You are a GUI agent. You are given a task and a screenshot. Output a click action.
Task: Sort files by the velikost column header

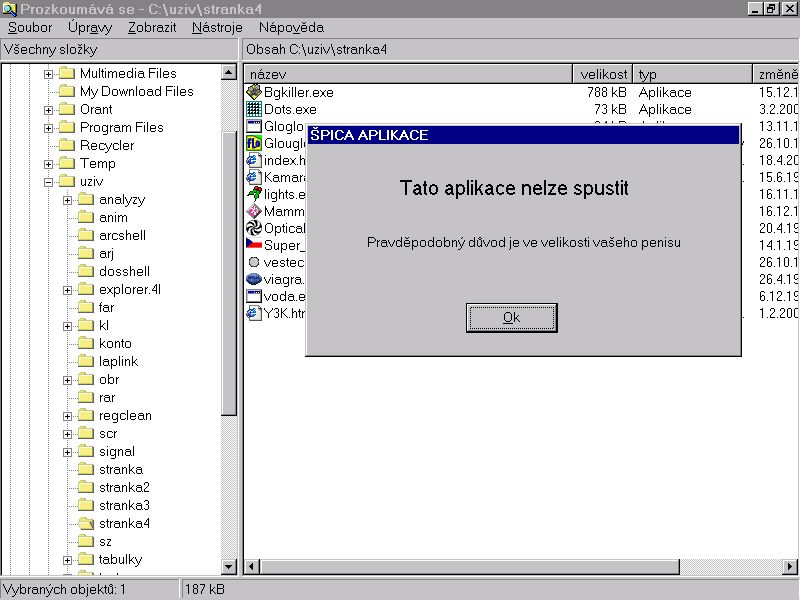[604, 74]
